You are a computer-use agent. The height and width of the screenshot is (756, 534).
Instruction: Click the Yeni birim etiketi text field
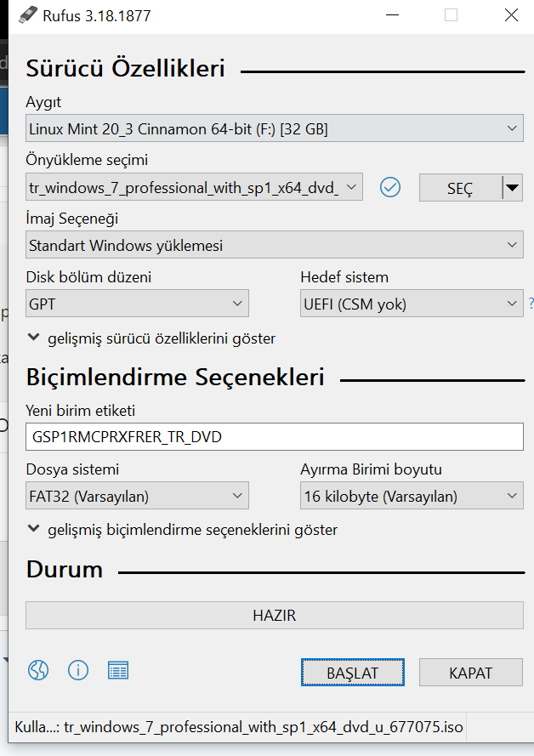(274, 437)
